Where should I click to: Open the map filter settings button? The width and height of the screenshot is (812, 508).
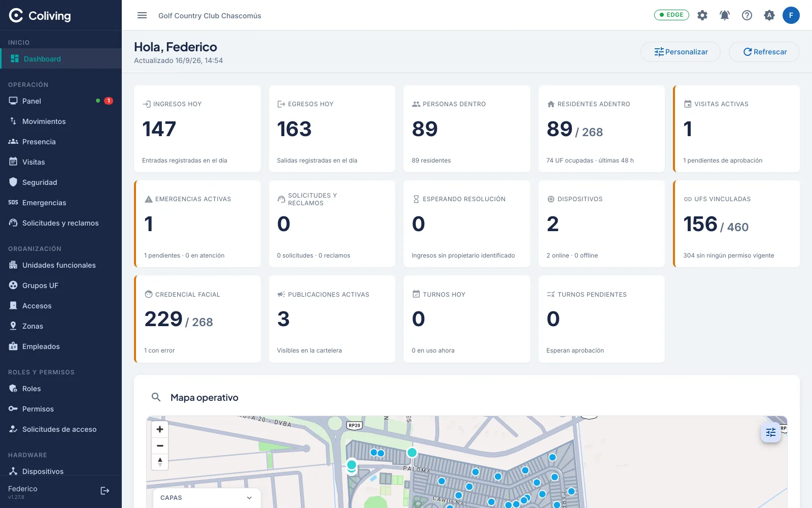(771, 432)
